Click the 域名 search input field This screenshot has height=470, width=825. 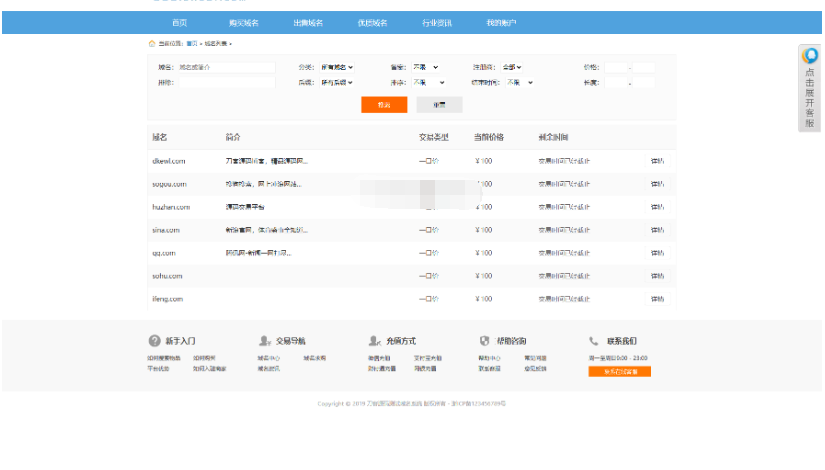(226, 67)
